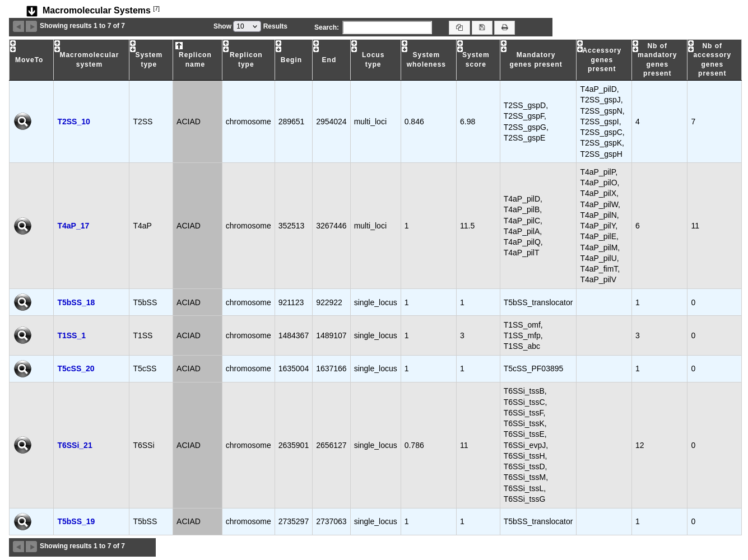Open the T6SSi_21 system link

pyautogui.click(x=75, y=445)
